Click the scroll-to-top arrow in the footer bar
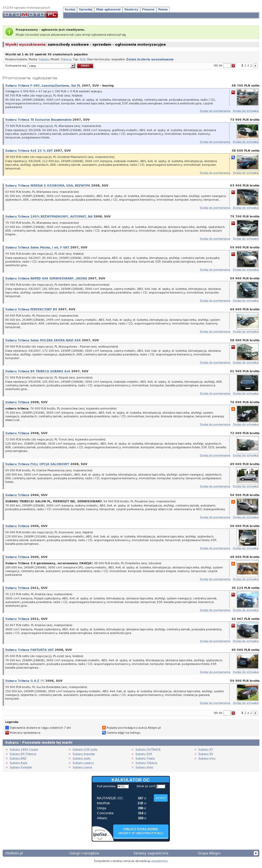 (256, 853)
